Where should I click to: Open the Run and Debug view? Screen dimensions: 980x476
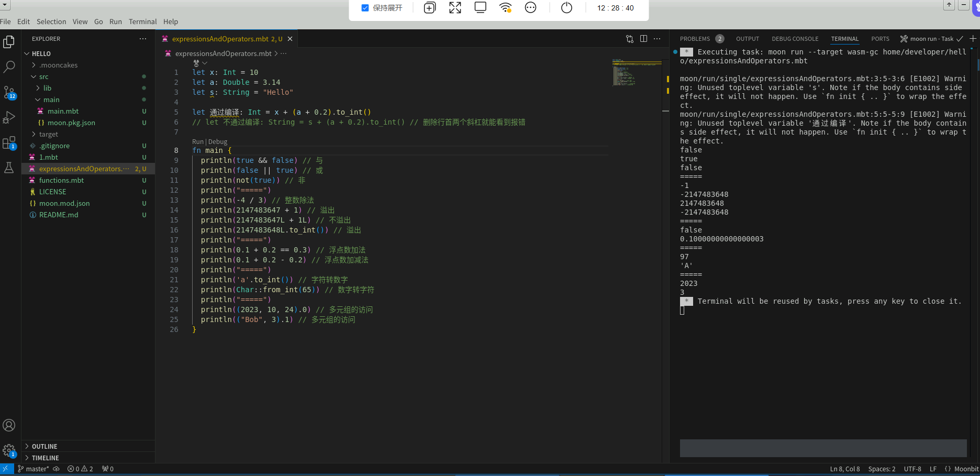click(x=9, y=117)
